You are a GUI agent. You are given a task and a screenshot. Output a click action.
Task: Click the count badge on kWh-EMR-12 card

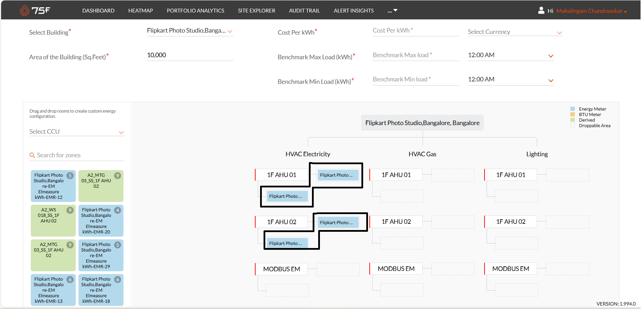tap(70, 176)
